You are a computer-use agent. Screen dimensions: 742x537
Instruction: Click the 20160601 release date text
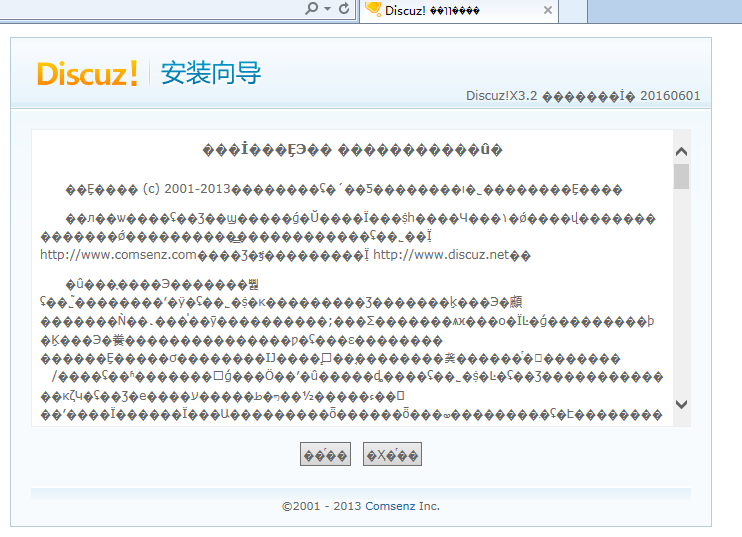[x=670, y=96]
